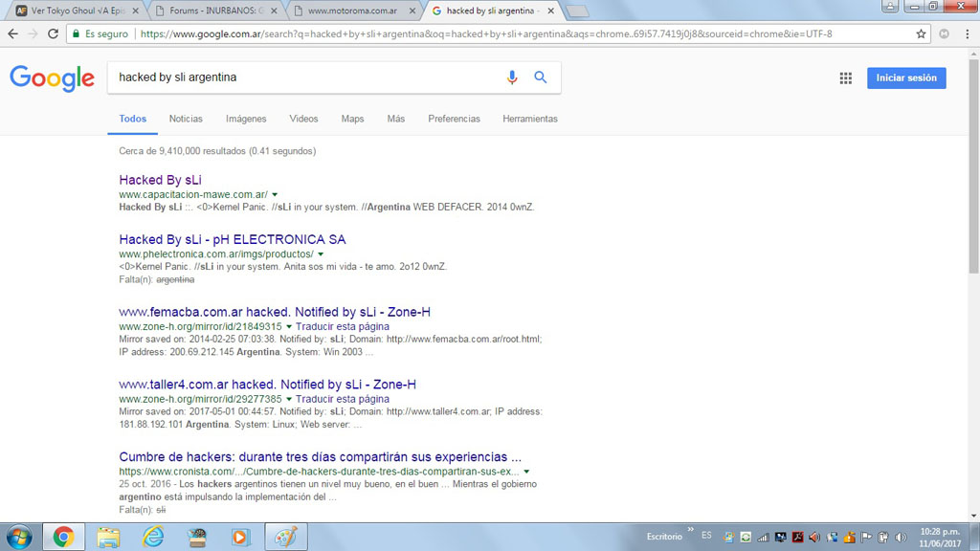The image size is (980, 551).
Task: Switch to the Imágenes search tab
Action: pyautogui.click(x=246, y=119)
